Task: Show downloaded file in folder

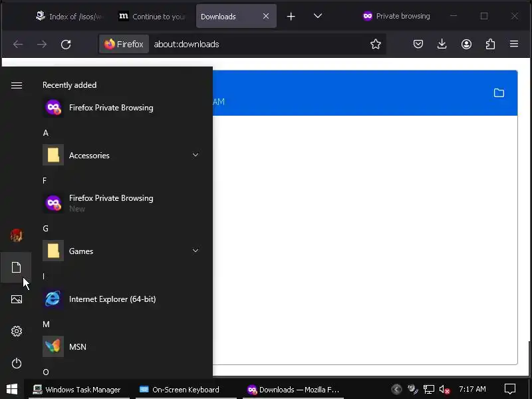Action: click(499, 93)
